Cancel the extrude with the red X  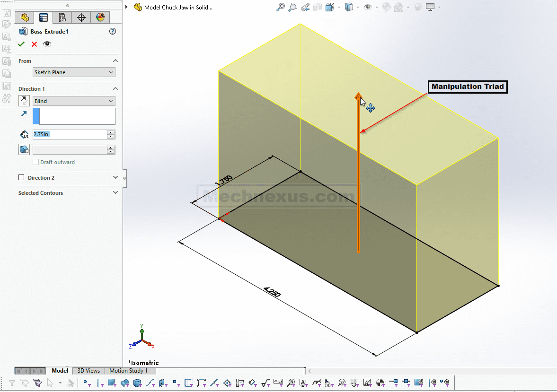[x=34, y=44]
